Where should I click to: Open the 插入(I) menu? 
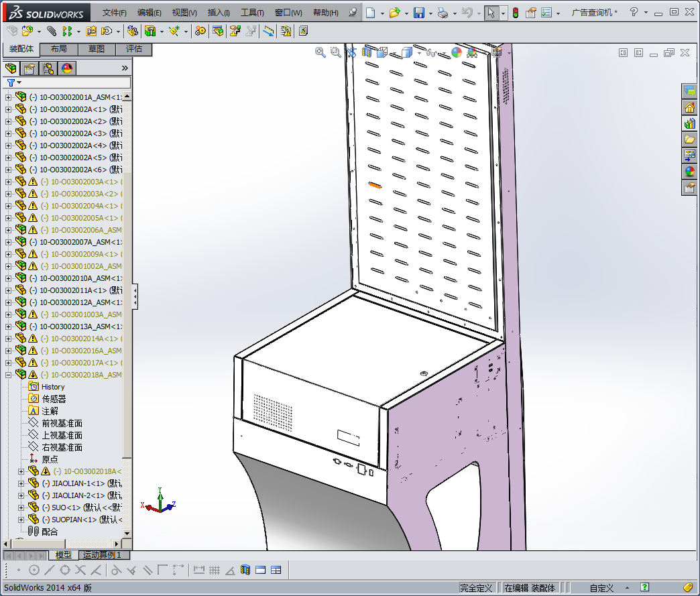pos(219,13)
